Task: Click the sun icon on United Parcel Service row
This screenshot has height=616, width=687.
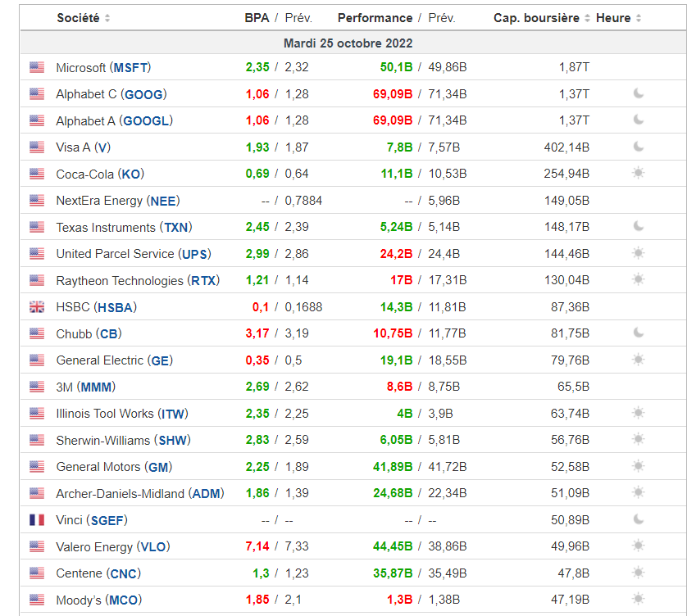Action: click(x=639, y=253)
